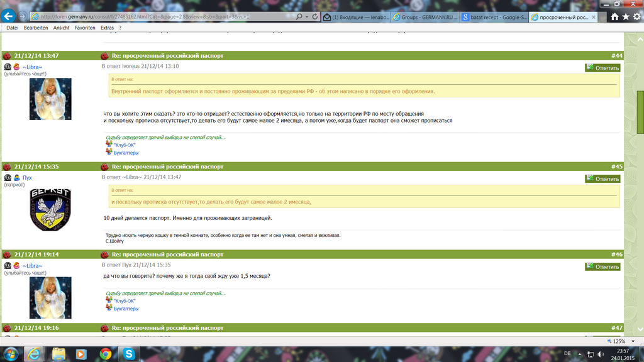Open the Бухгалтеры link in post #44
The width and height of the screenshot is (644, 362).
[x=126, y=153]
